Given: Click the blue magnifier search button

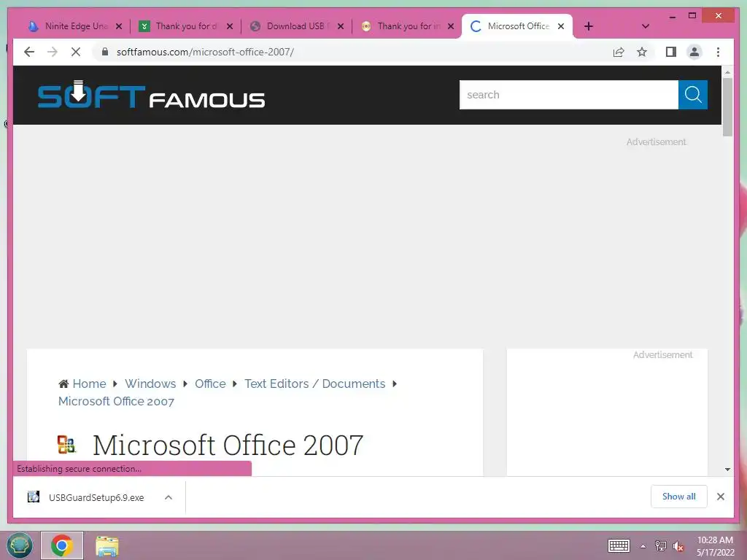Looking at the screenshot, I should tap(693, 95).
